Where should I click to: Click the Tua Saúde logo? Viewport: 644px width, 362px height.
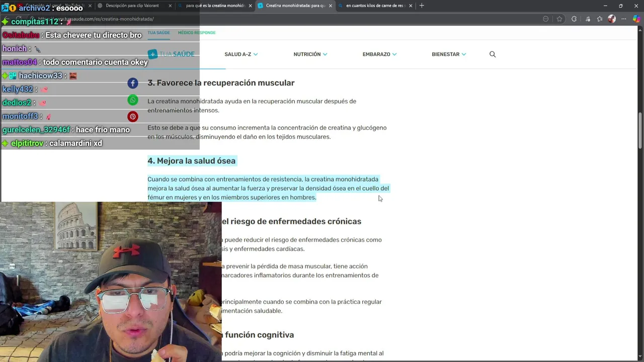point(171,54)
